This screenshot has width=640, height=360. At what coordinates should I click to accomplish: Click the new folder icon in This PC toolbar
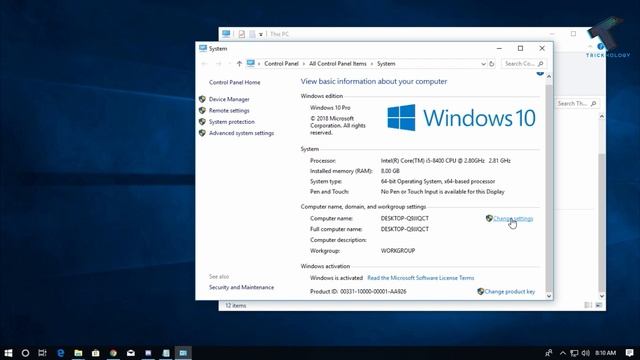click(252, 34)
